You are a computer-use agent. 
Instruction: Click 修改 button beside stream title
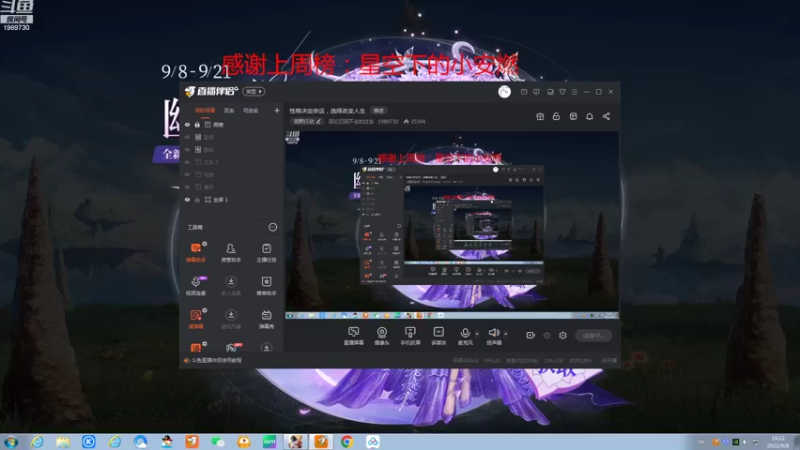pyautogui.click(x=378, y=110)
